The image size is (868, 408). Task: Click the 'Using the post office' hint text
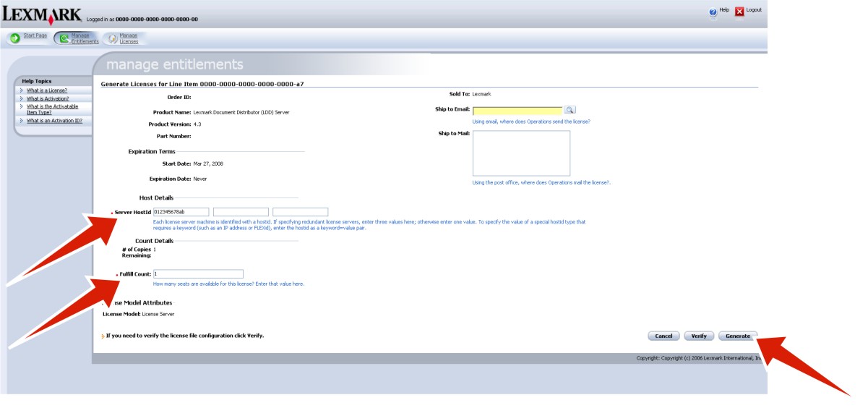(x=541, y=182)
